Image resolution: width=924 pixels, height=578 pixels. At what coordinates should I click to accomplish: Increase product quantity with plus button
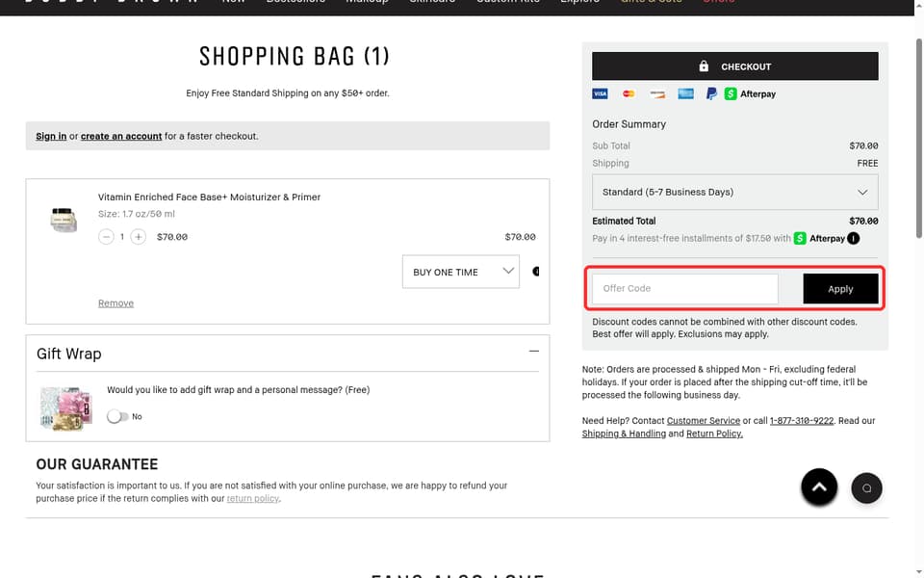click(138, 237)
